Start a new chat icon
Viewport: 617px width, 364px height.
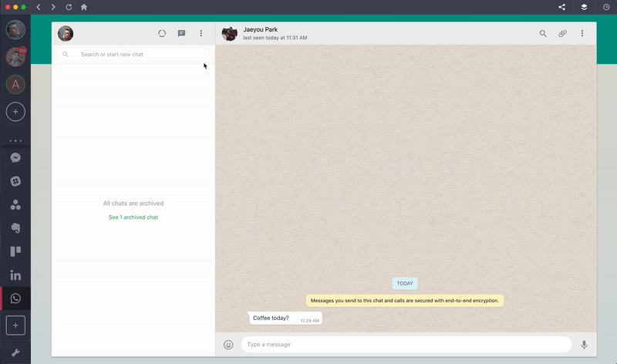[181, 33]
